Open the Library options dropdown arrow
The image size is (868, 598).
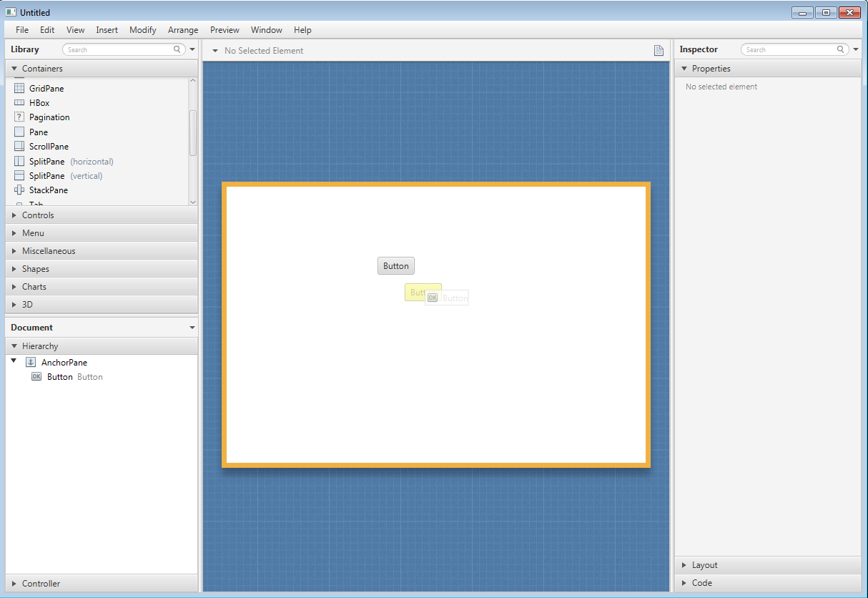tap(192, 50)
